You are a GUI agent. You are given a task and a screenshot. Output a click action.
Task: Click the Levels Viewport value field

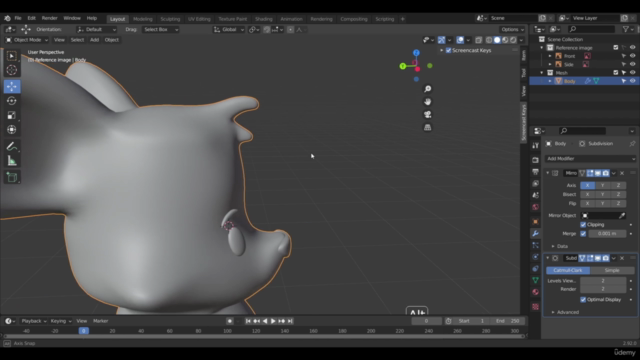(x=603, y=281)
